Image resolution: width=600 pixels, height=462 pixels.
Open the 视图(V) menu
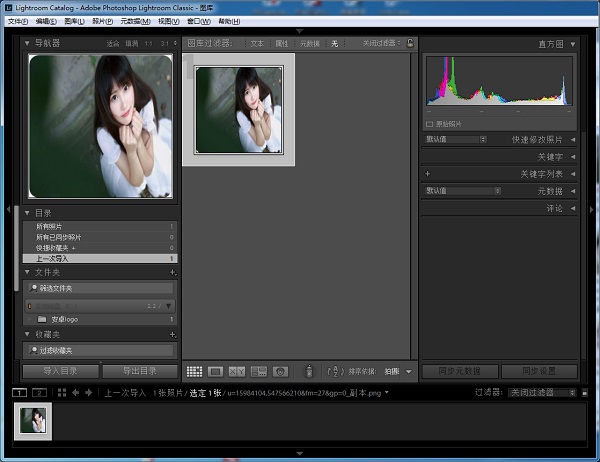tap(168, 21)
